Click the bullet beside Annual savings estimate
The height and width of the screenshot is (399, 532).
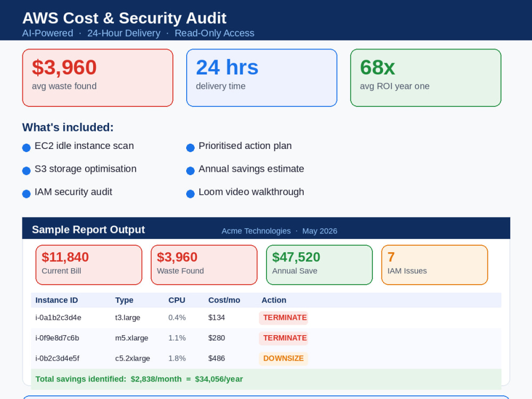190,171
